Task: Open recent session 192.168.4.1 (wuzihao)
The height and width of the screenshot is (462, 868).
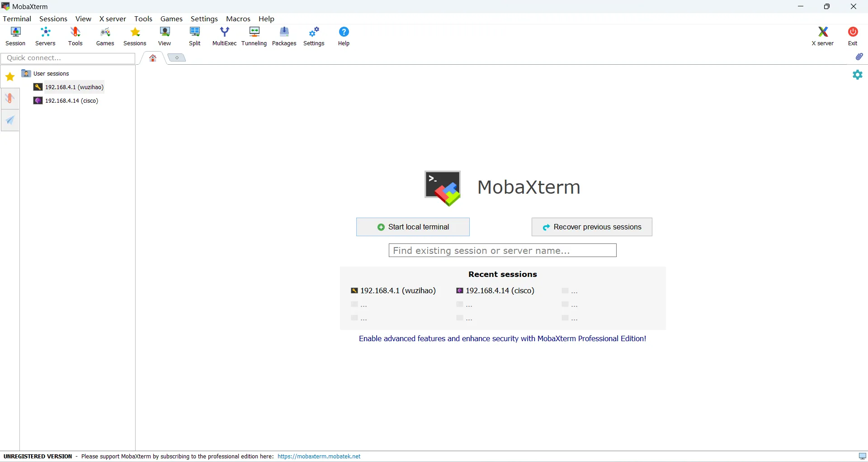Action: coord(393,291)
